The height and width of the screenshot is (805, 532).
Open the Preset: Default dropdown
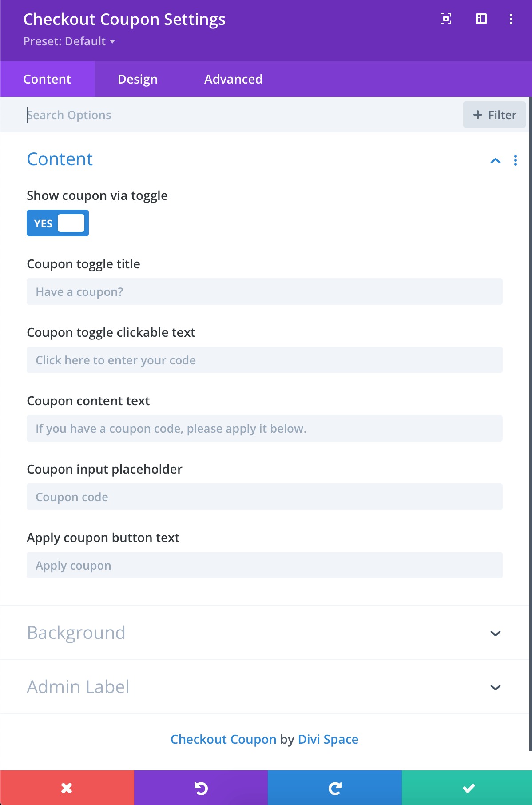coord(69,41)
